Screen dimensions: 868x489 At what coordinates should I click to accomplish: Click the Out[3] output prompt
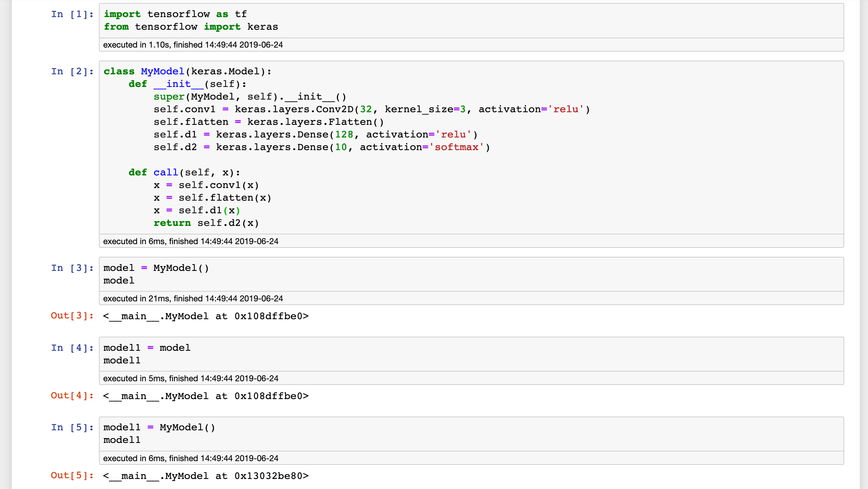point(72,316)
